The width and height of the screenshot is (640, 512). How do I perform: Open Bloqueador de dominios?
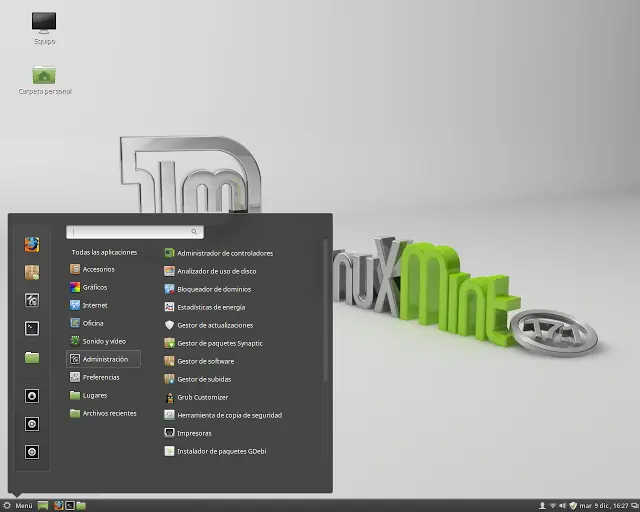click(x=208, y=289)
